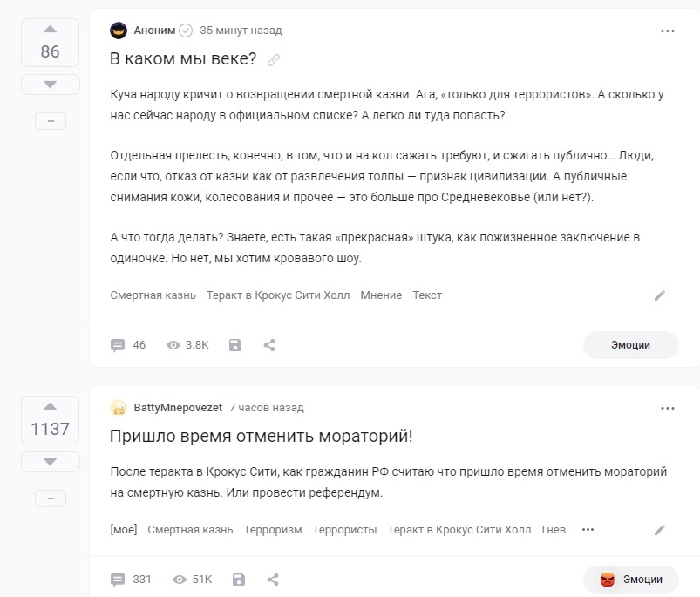This screenshot has width=700, height=597.
Task: Open comments of the post with 46 comments
Action: [128, 345]
